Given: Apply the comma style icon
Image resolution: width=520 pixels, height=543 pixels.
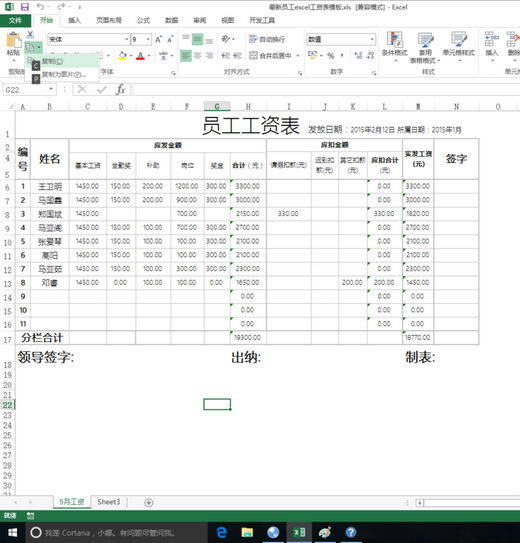Looking at the screenshot, I should [x=342, y=55].
